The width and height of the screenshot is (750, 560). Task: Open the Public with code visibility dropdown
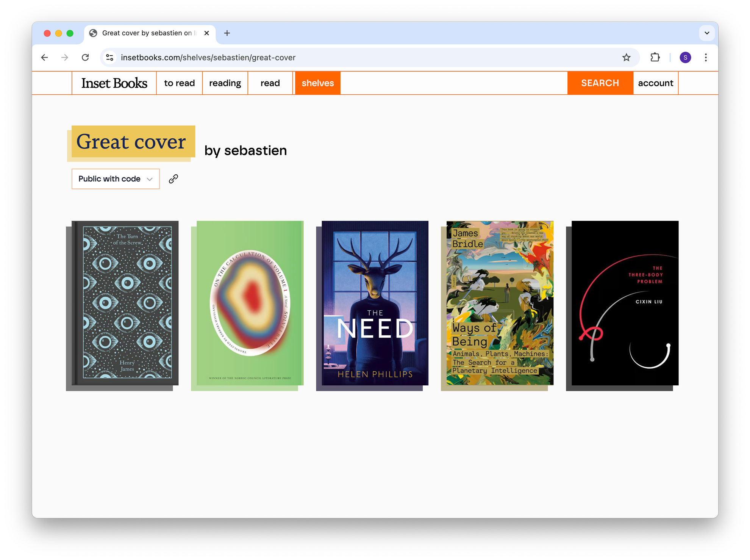pyautogui.click(x=116, y=179)
